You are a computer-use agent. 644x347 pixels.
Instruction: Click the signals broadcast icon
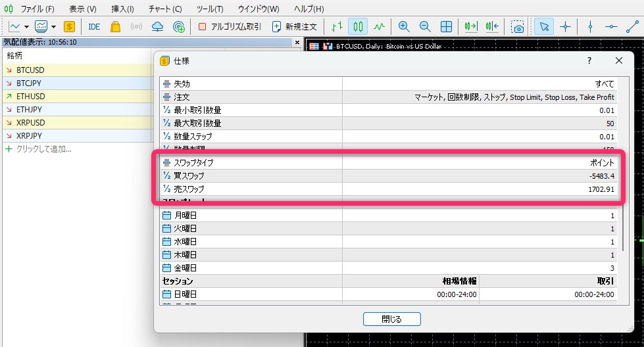pyautogui.click(x=136, y=27)
